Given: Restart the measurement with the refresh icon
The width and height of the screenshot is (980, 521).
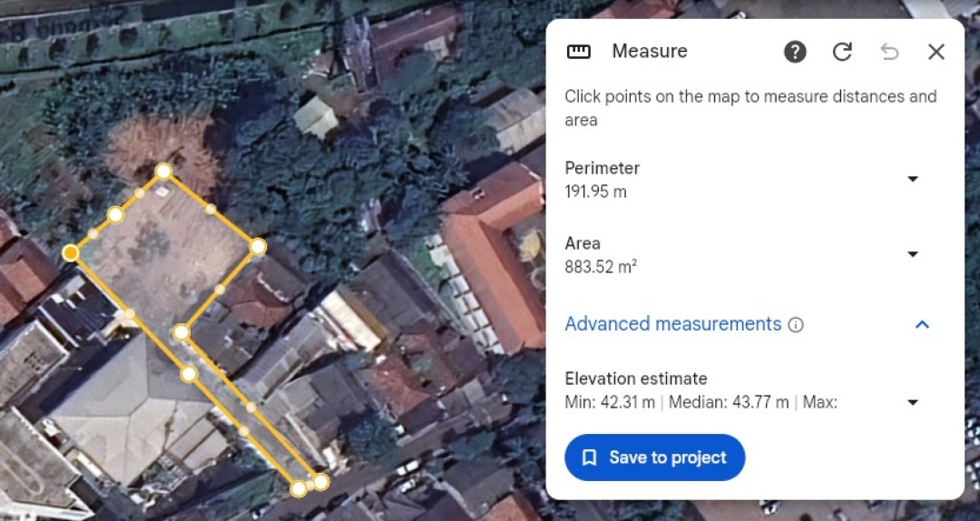Looking at the screenshot, I should (x=842, y=52).
